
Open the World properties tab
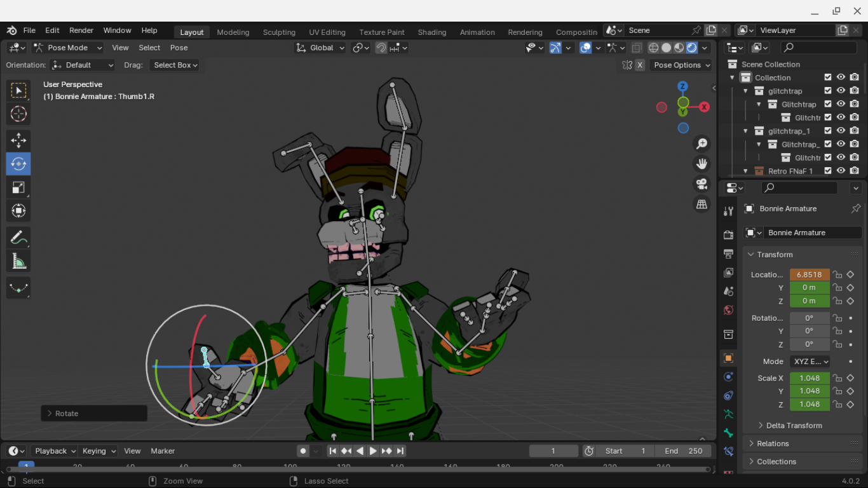[728, 311]
